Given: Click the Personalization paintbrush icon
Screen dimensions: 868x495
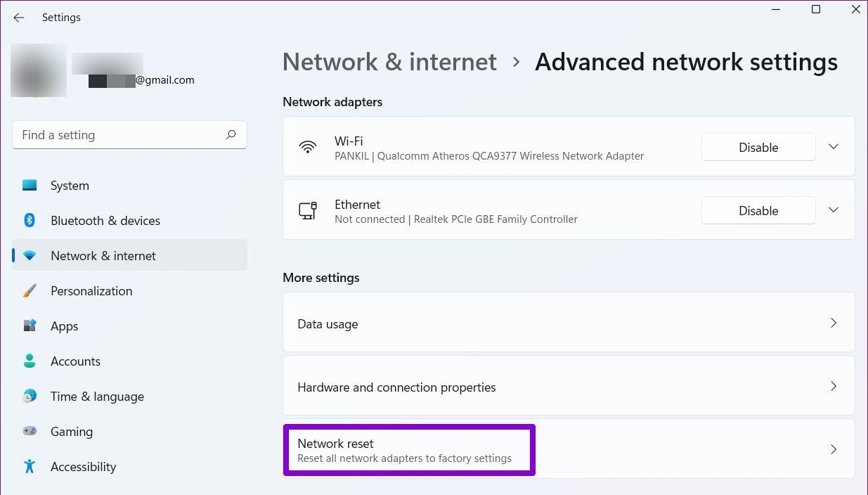Looking at the screenshot, I should pos(30,290).
